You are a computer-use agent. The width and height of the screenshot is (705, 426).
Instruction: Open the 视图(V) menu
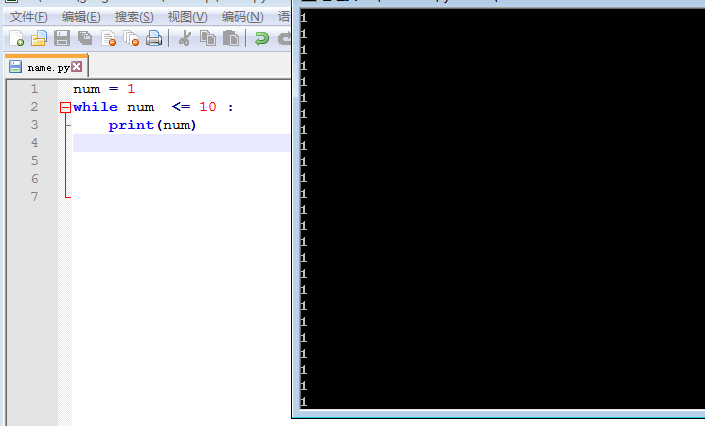[x=187, y=17]
